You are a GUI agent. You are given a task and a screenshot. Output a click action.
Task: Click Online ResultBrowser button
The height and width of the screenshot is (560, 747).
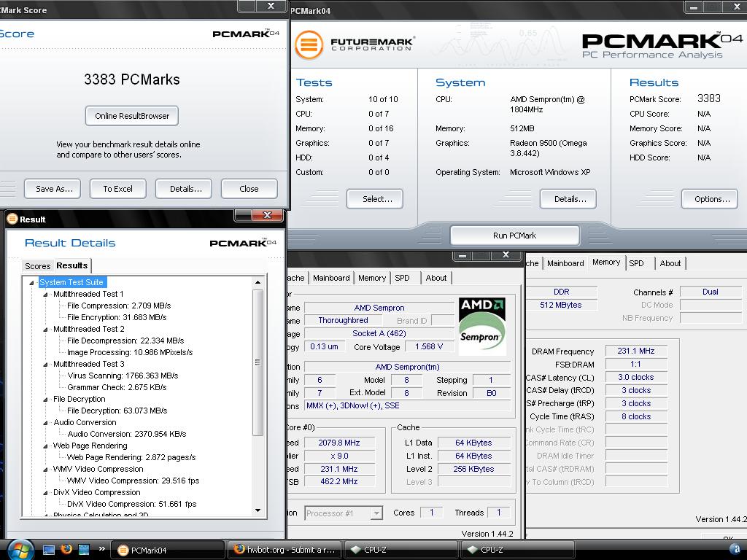point(132,116)
